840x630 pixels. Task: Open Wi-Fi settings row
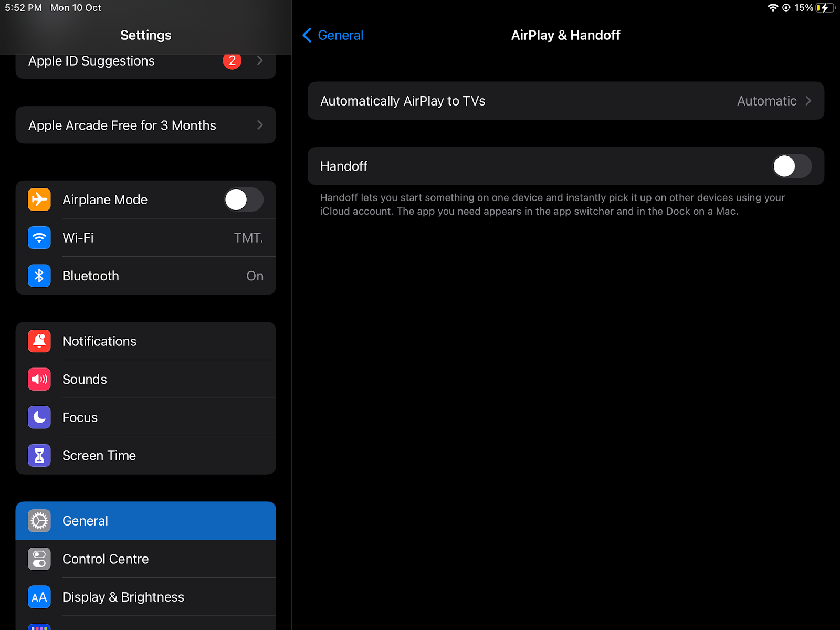[x=146, y=238]
